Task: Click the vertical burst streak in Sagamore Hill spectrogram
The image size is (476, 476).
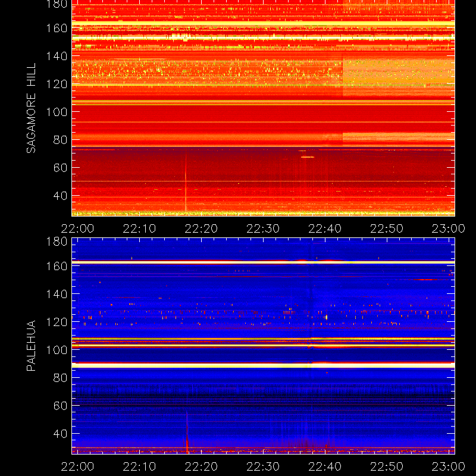Action: click(186, 182)
